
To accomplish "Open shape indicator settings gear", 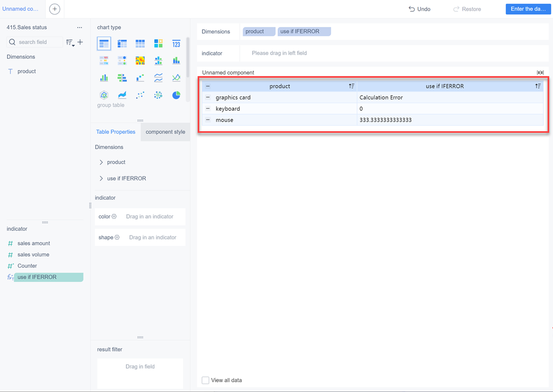I will tap(117, 237).
